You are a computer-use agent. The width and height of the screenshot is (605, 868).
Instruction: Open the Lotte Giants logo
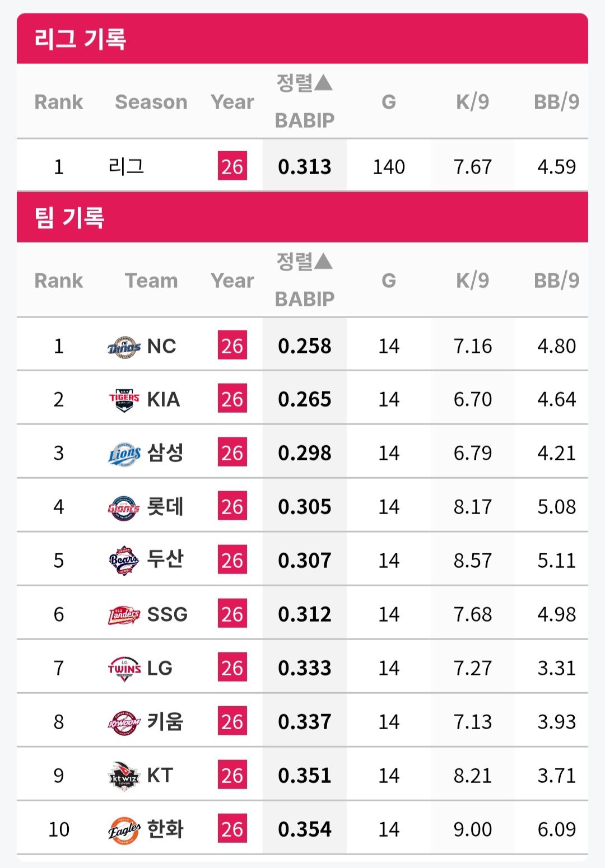(124, 507)
